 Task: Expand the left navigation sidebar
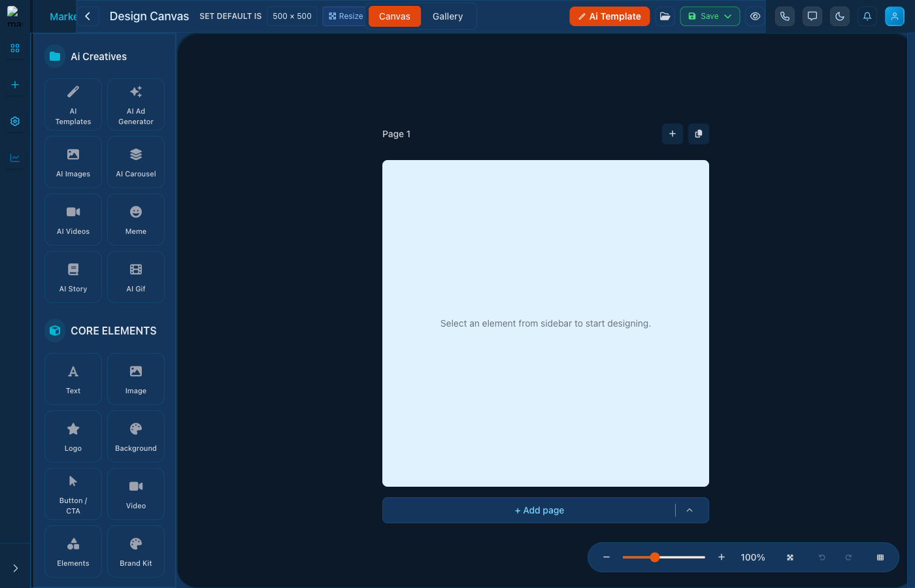16,568
